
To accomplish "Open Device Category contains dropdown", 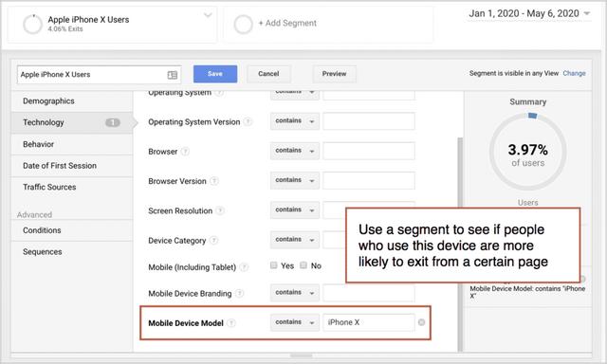I will tap(295, 240).
